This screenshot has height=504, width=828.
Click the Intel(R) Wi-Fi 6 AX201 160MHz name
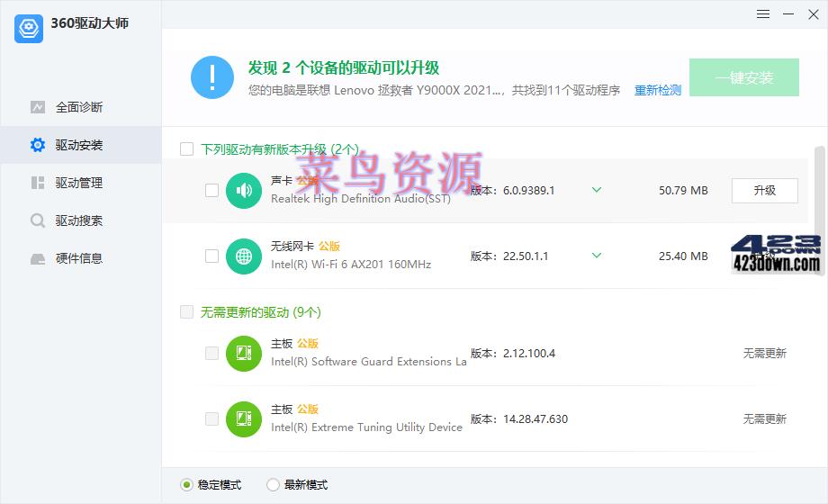pyautogui.click(x=351, y=265)
